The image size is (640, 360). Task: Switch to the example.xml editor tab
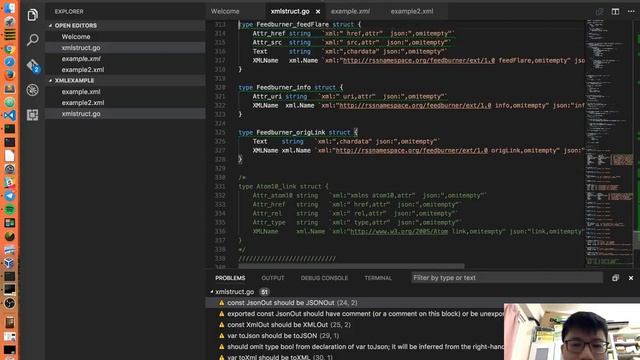click(x=350, y=11)
